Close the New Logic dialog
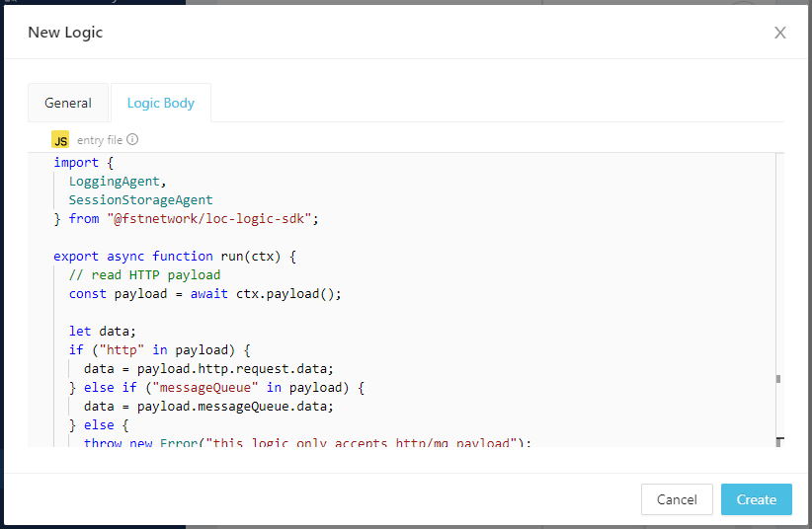 (x=779, y=33)
